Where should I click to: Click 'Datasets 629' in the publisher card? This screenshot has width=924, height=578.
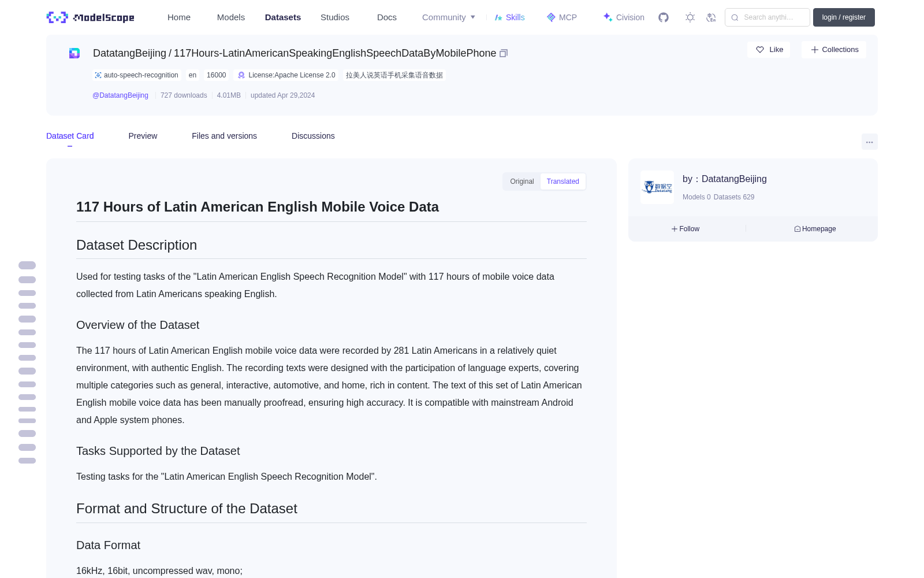(734, 197)
